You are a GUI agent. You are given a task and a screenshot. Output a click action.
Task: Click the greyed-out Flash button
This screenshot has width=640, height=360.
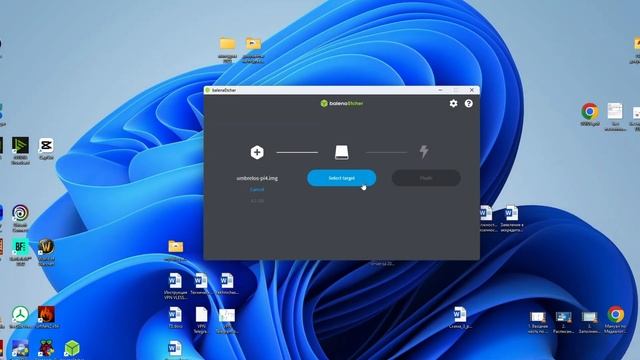pyautogui.click(x=426, y=178)
